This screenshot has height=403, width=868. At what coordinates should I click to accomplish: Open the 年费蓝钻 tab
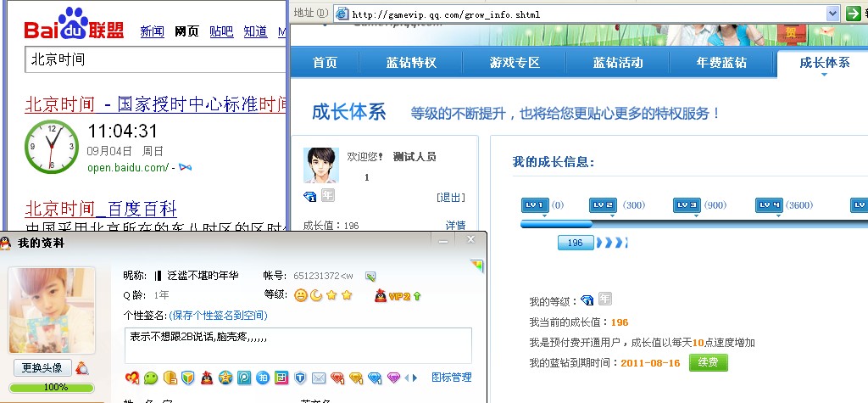coord(722,63)
